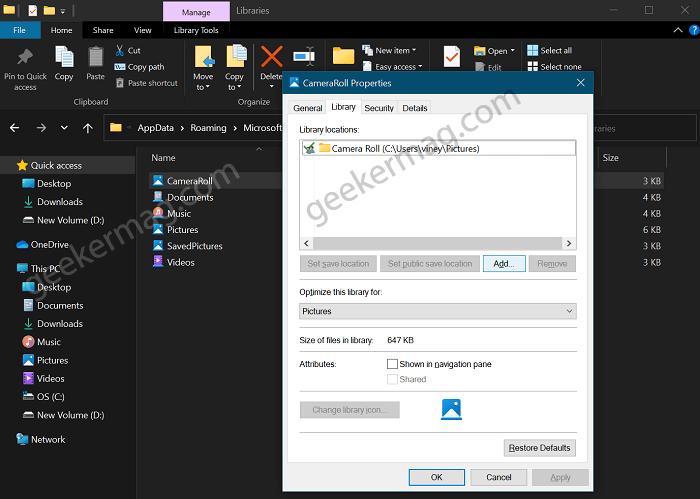The height and width of the screenshot is (499, 700).
Task: Switch to Details tab in Properties
Action: click(x=415, y=108)
